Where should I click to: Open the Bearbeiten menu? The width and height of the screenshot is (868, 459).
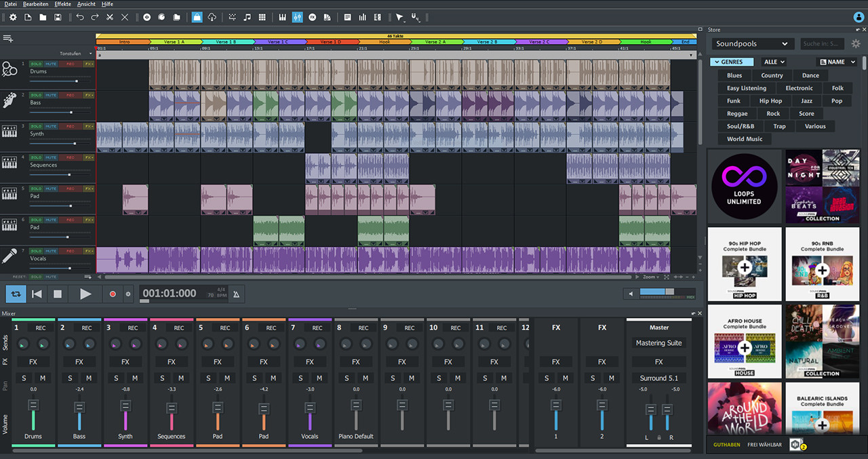(35, 4)
